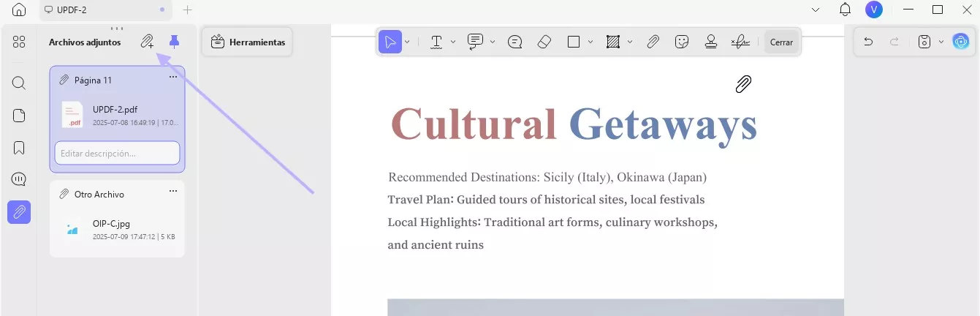This screenshot has width=980, height=316.
Task: Open the Herramientas button
Action: pyautogui.click(x=248, y=42)
